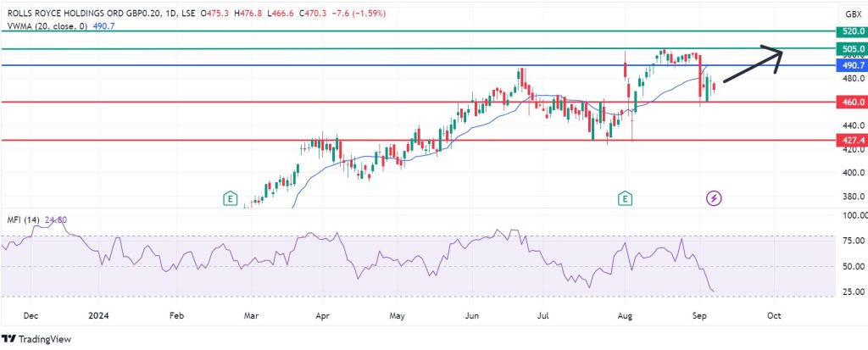Click the 520.0 price level label
The image size is (868, 350).
(853, 31)
